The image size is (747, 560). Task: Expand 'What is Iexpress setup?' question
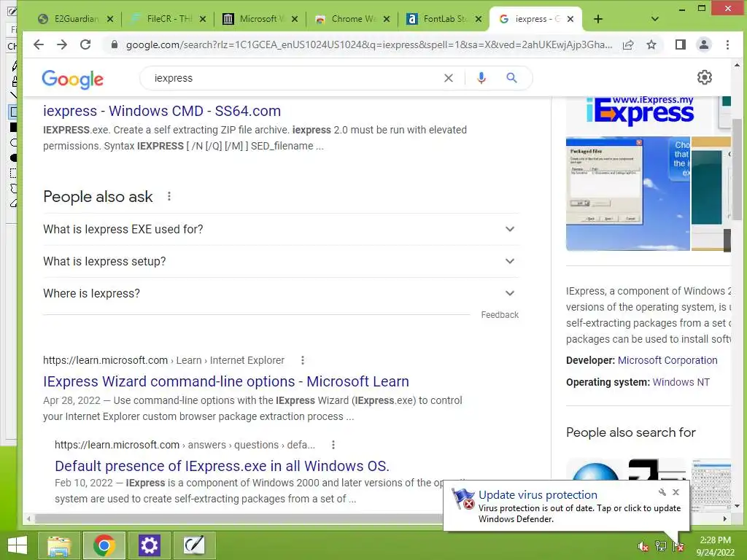(281, 262)
